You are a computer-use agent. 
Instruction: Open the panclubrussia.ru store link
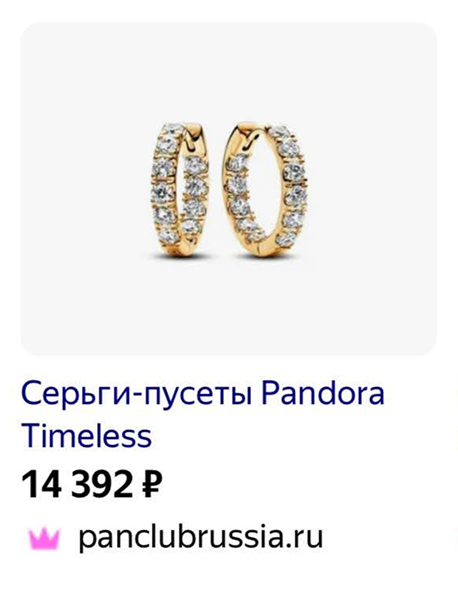201,538
